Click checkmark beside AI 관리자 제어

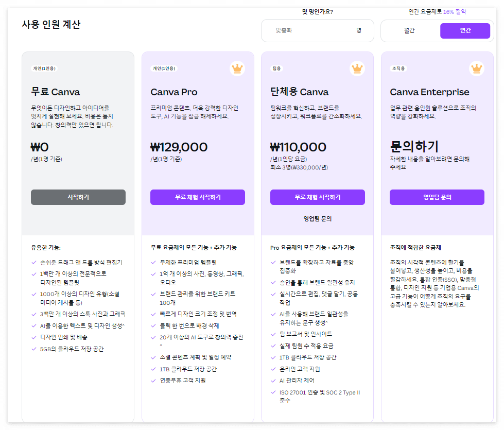tap(273, 381)
